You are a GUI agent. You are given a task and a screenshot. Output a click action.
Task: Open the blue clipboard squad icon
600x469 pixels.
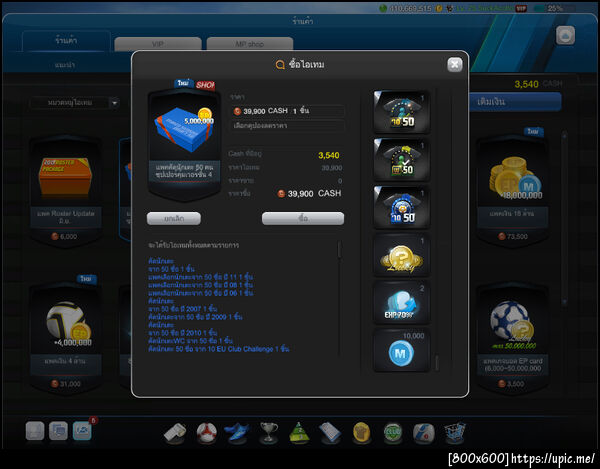[x=330, y=433]
